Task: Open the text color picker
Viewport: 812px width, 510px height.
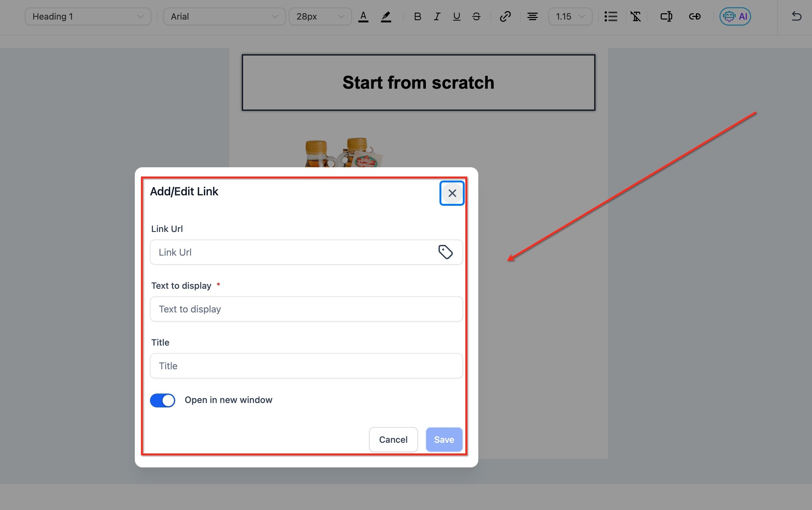Action: click(363, 16)
